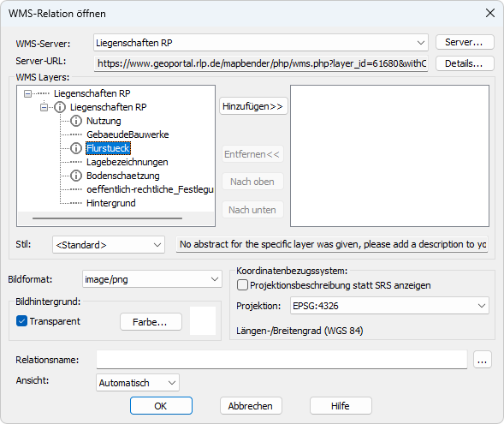Select the Bodenschaetzung layer
The width and height of the screenshot is (504, 424).
coord(123,176)
